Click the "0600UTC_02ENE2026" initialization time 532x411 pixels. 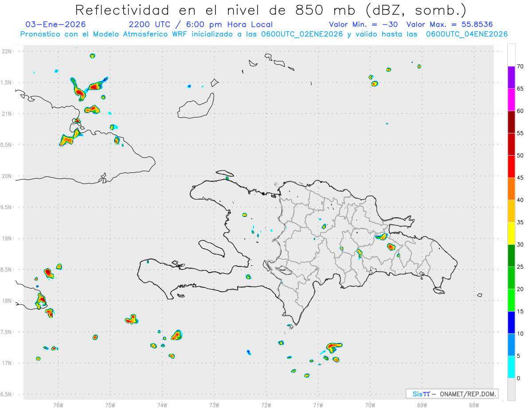(302, 34)
